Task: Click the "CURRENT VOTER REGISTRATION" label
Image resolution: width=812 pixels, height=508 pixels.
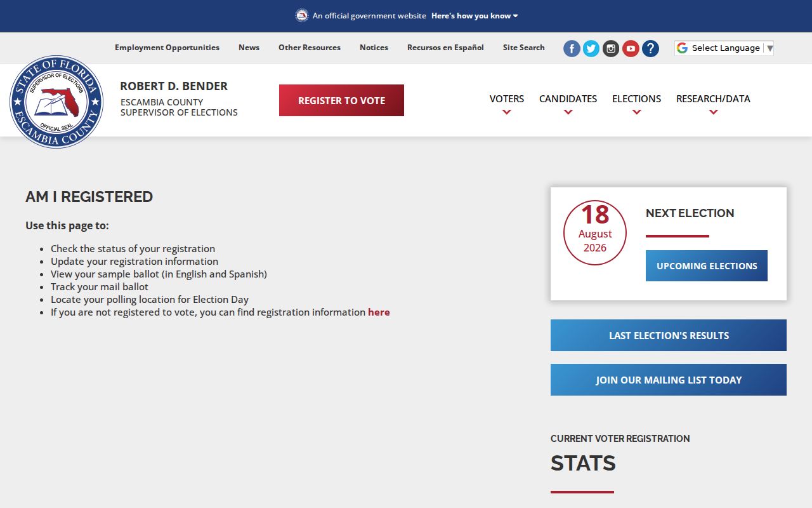Action: 620,439
